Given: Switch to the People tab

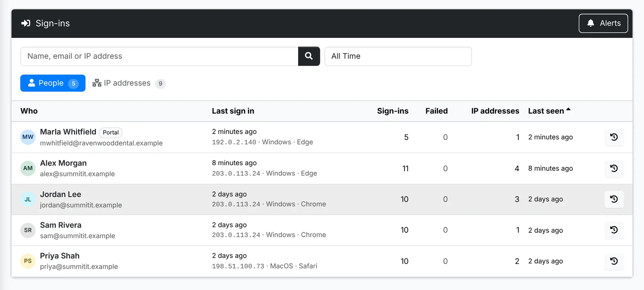Looking at the screenshot, I should pos(53,83).
